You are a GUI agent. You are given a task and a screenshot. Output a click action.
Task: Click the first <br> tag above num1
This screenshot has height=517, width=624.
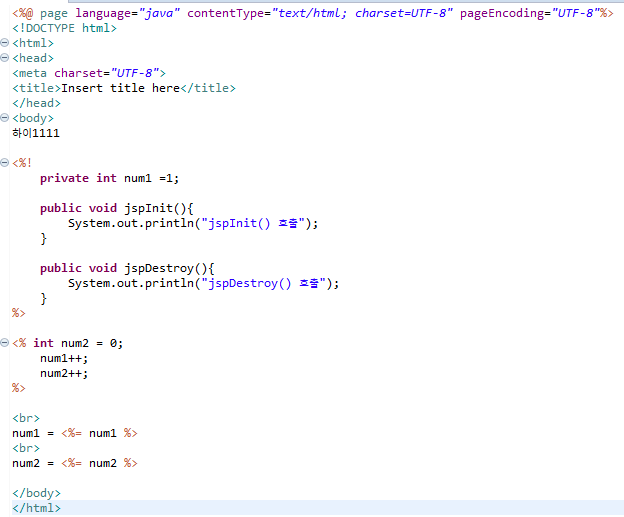[x=26, y=418]
